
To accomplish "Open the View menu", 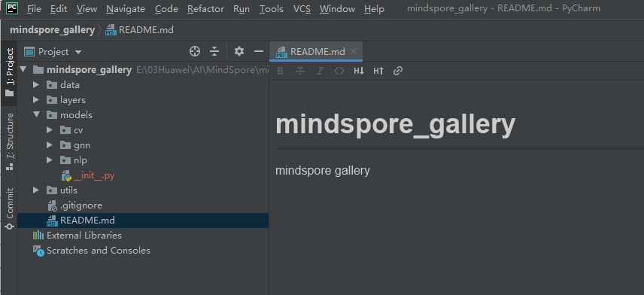I will (x=87, y=8).
